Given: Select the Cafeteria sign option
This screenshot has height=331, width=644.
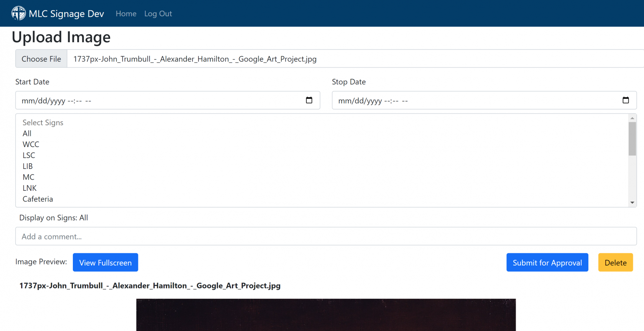Looking at the screenshot, I should click(322, 199).
